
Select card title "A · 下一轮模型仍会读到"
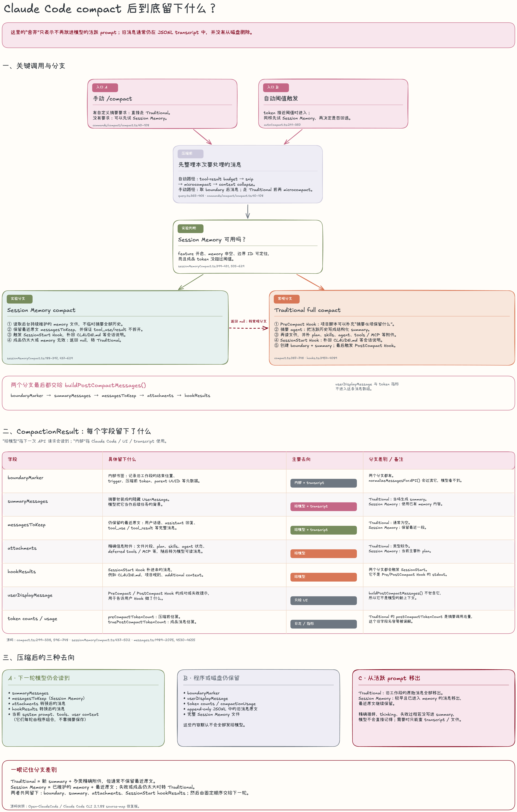(39, 678)
